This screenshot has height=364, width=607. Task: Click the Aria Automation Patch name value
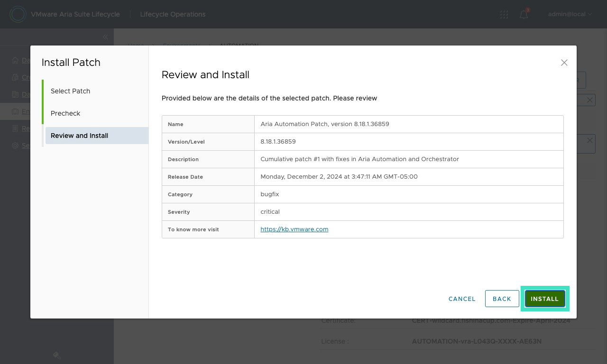[x=325, y=124]
